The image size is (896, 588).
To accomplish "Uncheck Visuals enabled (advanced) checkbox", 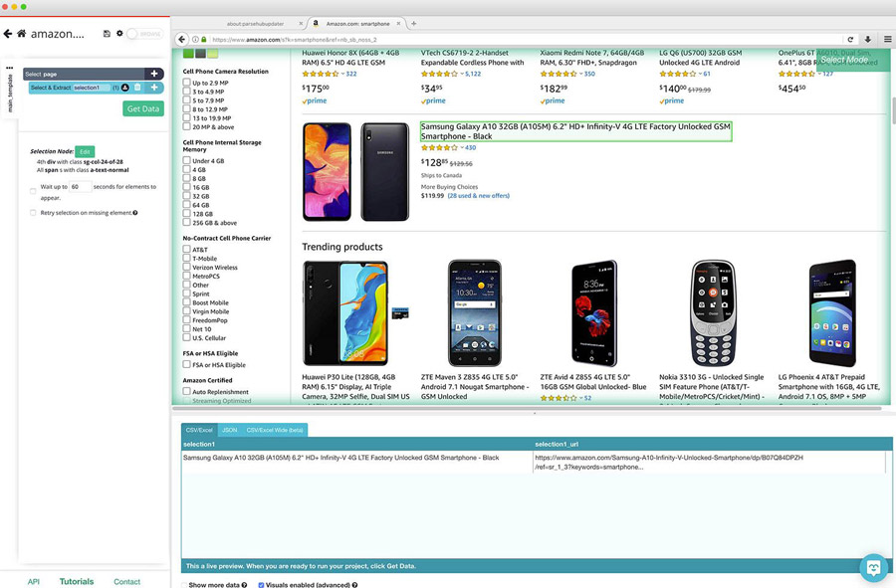I will [x=261, y=585].
